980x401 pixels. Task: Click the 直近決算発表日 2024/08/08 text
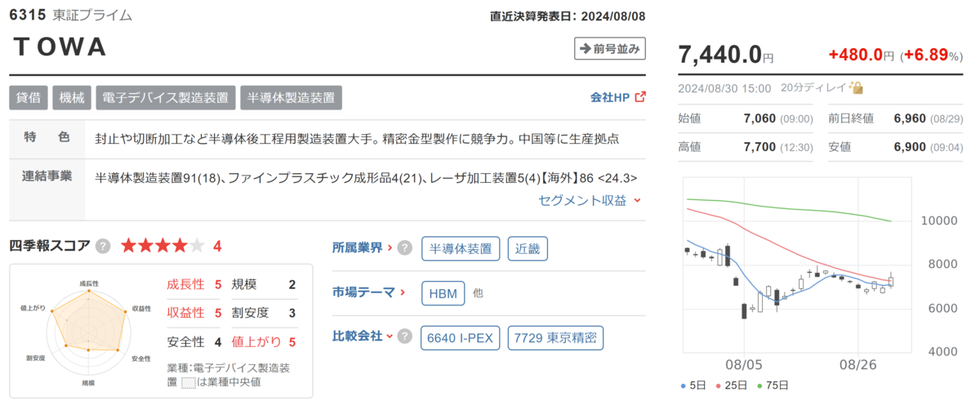tap(568, 16)
